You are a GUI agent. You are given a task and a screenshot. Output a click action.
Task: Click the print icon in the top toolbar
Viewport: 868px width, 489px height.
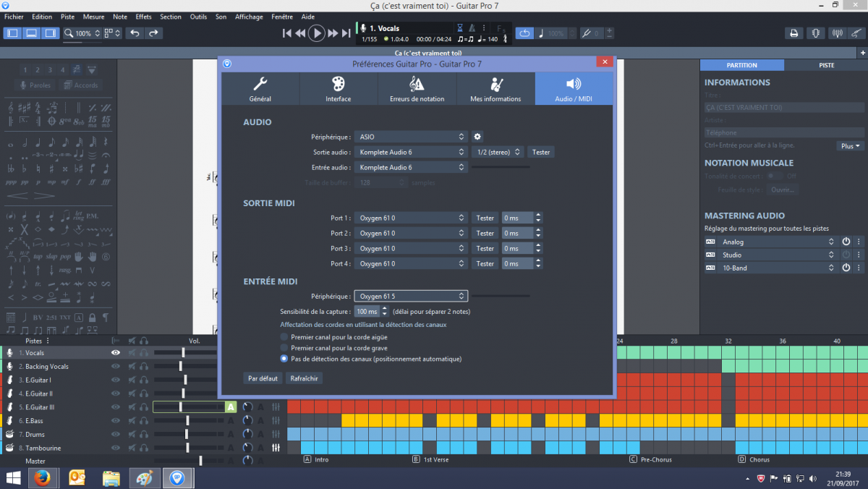pos(793,33)
